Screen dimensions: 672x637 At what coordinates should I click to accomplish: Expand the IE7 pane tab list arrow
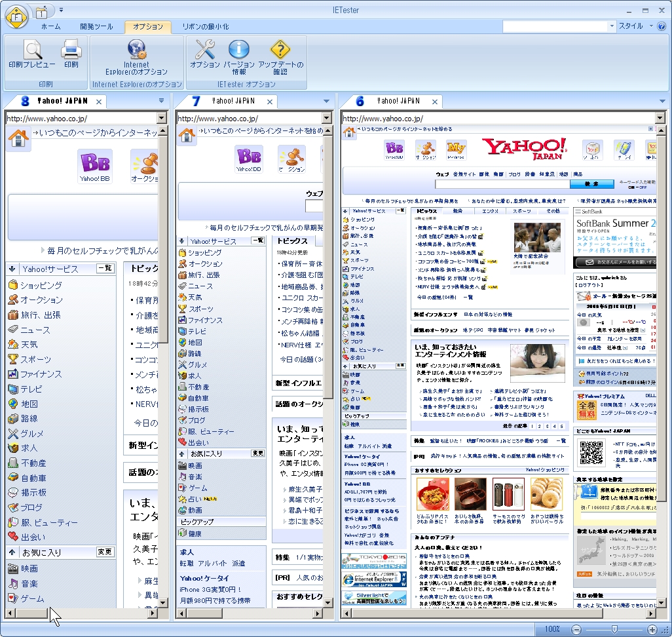tap(327, 101)
